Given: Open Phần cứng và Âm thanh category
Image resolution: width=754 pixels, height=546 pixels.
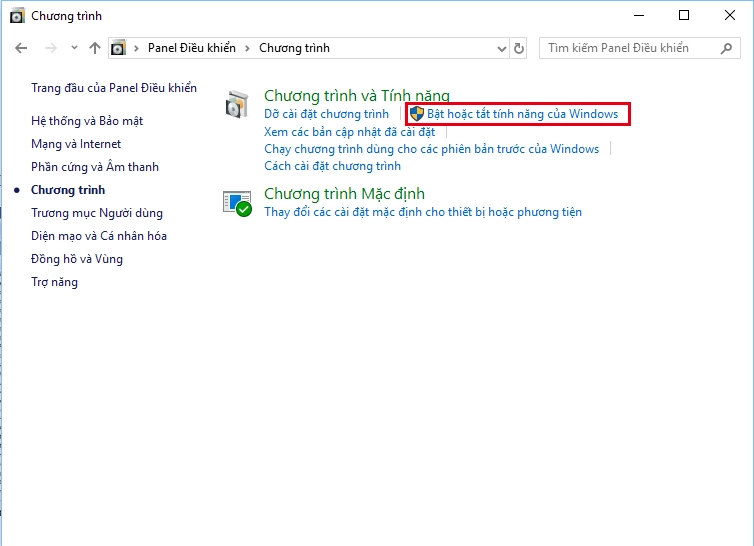Looking at the screenshot, I should tap(95, 167).
